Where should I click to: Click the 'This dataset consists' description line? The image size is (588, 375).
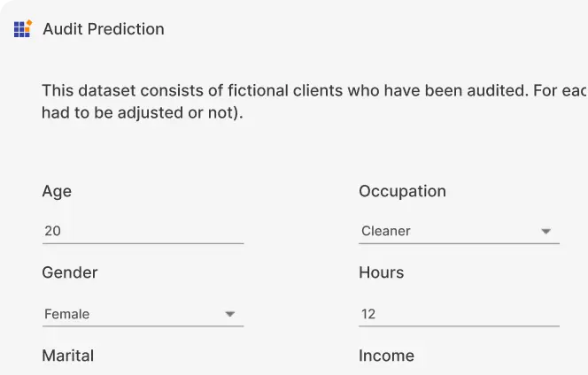coord(314,91)
